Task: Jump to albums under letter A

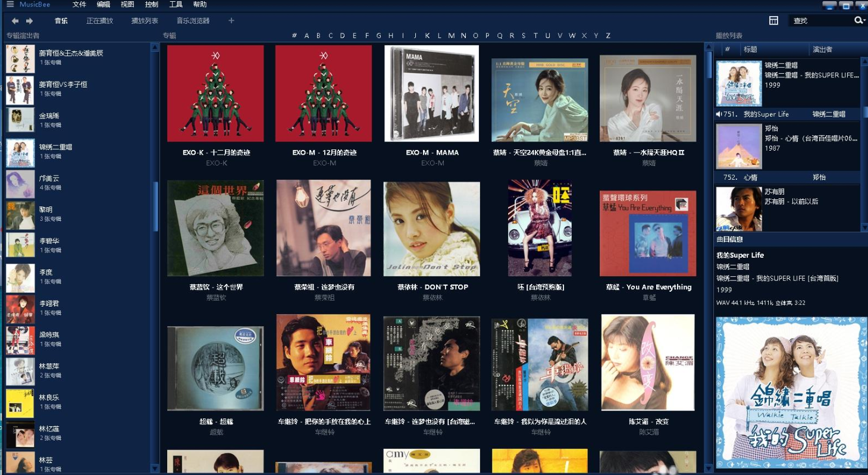Action: pos(307,36)
